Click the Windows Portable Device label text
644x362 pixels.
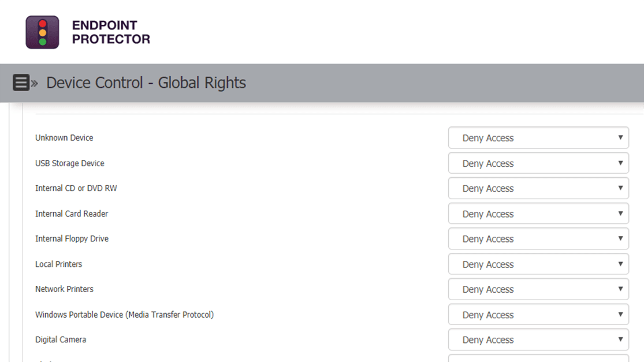coord(124,315)
